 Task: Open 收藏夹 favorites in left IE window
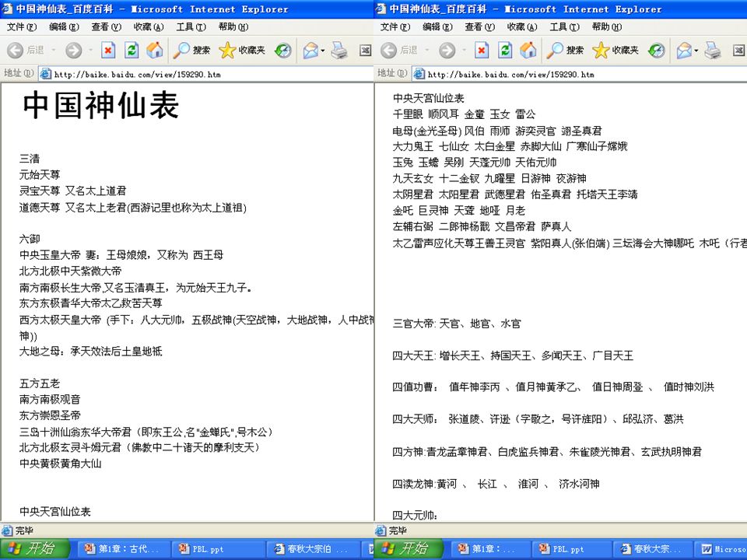241,50
